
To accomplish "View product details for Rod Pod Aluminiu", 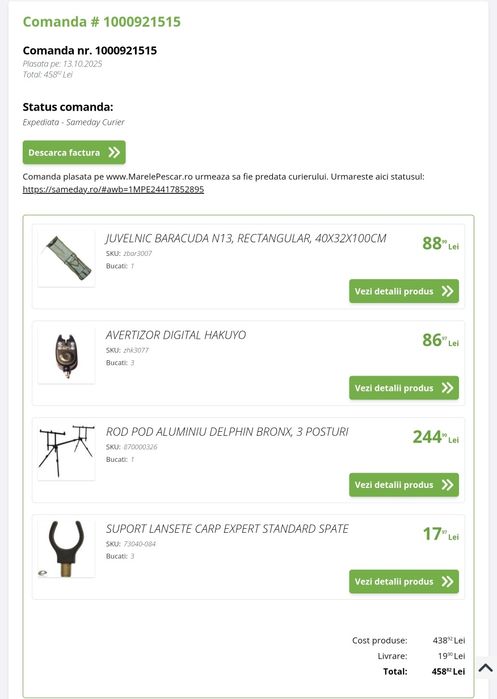I will pyautogui.click(x=404, y=485).
